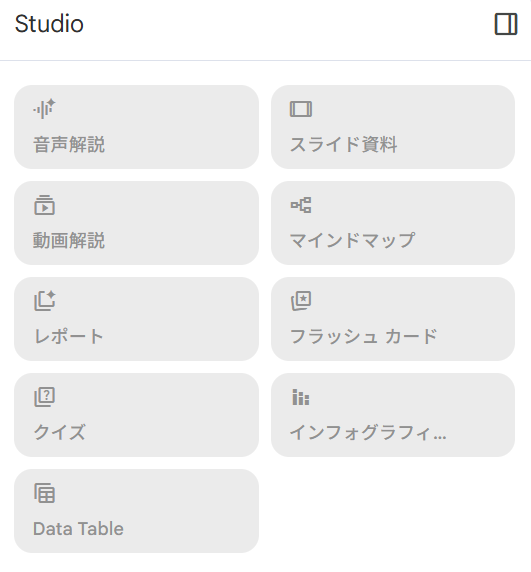Select the スライド資料 tile label
This screenshot has width=531, height=572.
point(344,144)
